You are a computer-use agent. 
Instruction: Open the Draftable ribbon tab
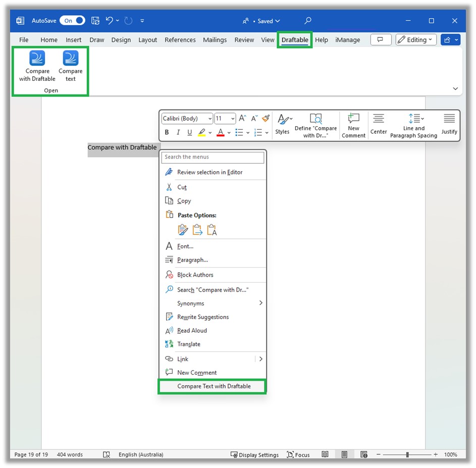tap(295, 40)
